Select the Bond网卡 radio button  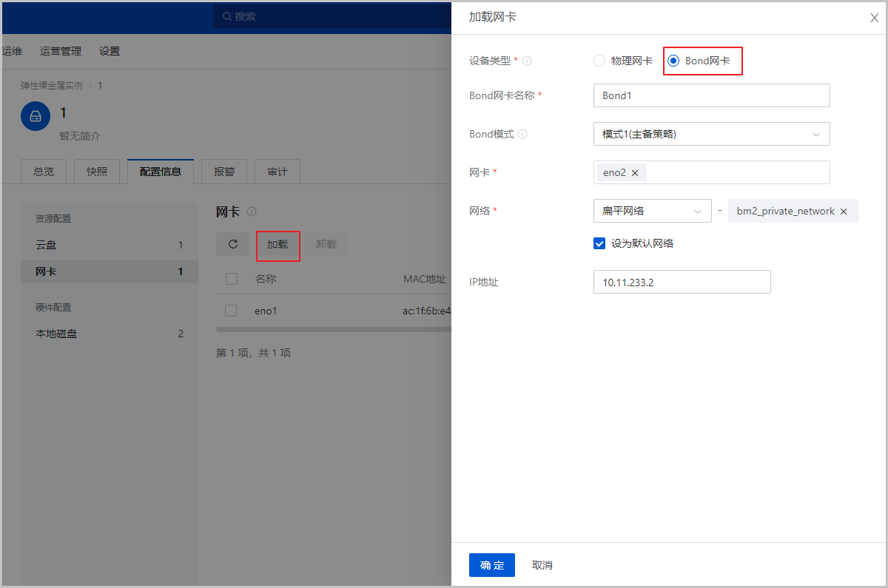[673, 61]
